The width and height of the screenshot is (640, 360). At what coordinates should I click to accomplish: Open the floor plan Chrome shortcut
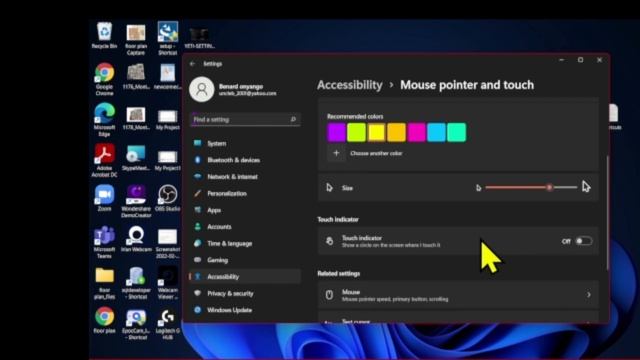point(104,320)
